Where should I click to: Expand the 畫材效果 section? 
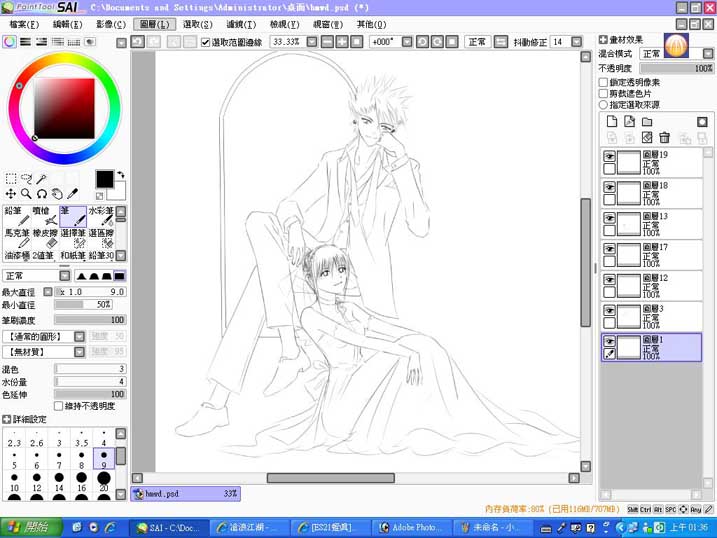click(x=603, y=40)
